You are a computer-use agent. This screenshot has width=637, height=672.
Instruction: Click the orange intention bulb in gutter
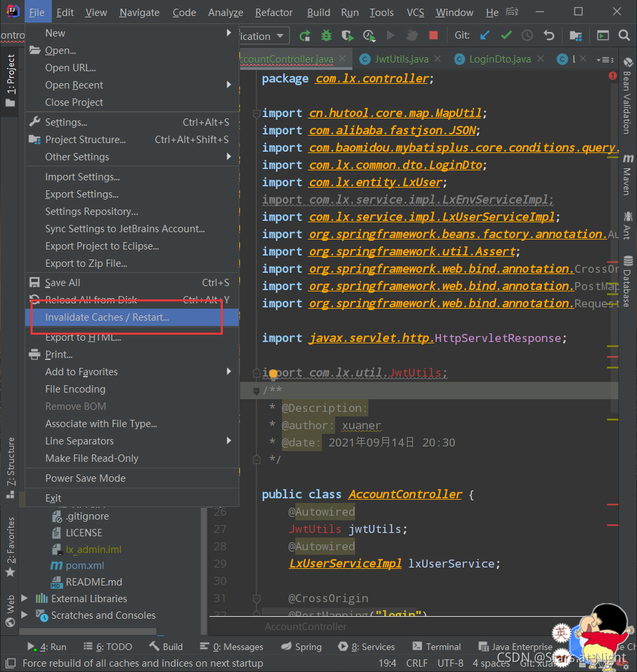pyautogui.click(x=273, y=373)
